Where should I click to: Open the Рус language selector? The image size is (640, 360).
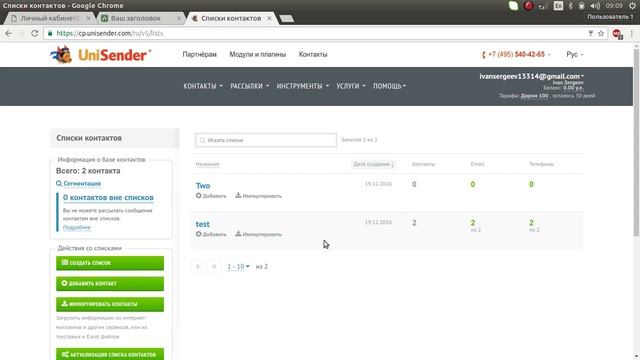(x=574, y=54)
